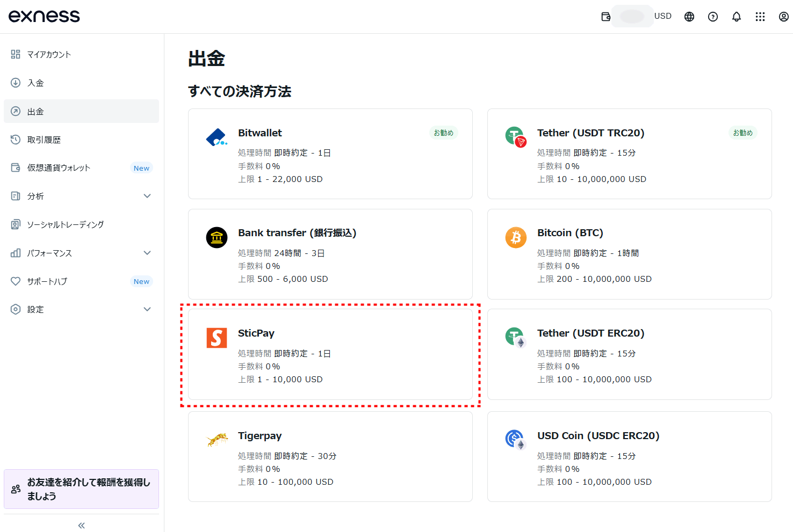This screenshot has height=532, width=793.
Task: Click お友達を紹介して報酬を獲得しましょう banner
Action: (81, 489)
